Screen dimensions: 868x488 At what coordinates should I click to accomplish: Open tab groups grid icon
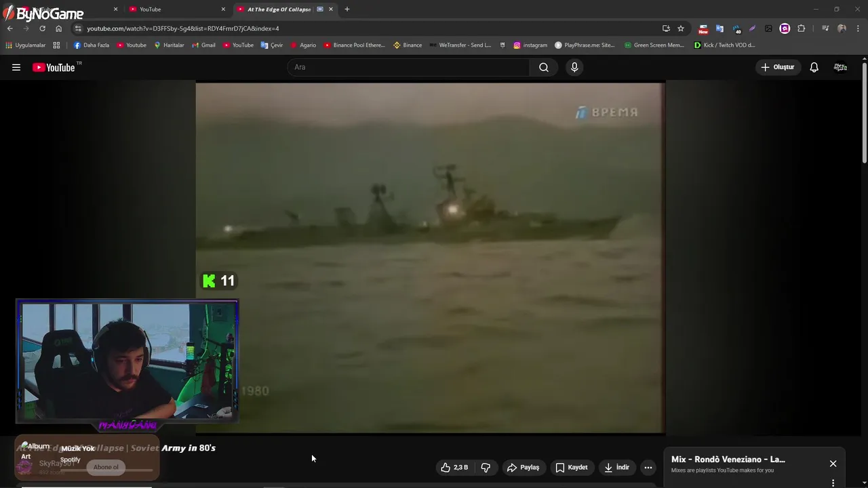click(56, 45)
